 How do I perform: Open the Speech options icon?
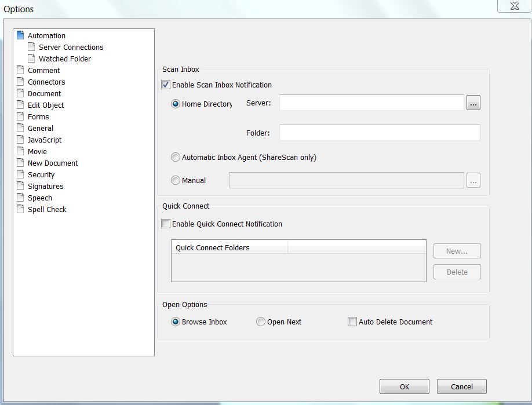(20, 198)
